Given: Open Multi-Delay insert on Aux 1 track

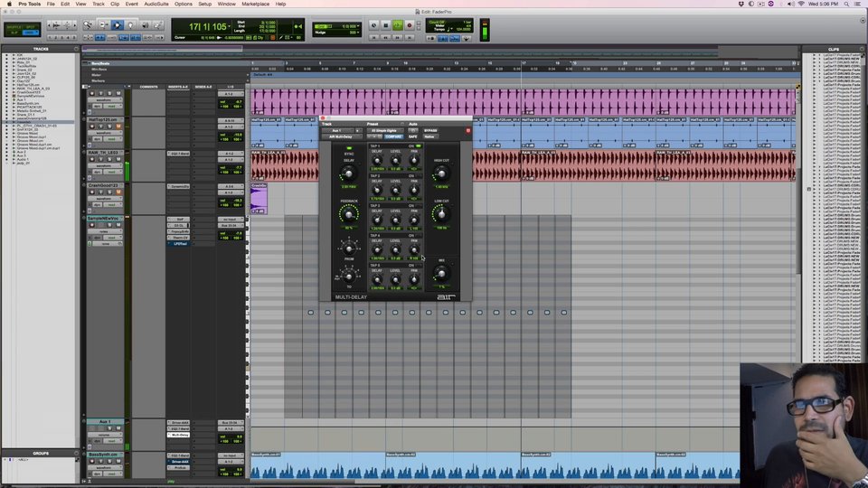Looking at the screenshot, I should 178,435.
